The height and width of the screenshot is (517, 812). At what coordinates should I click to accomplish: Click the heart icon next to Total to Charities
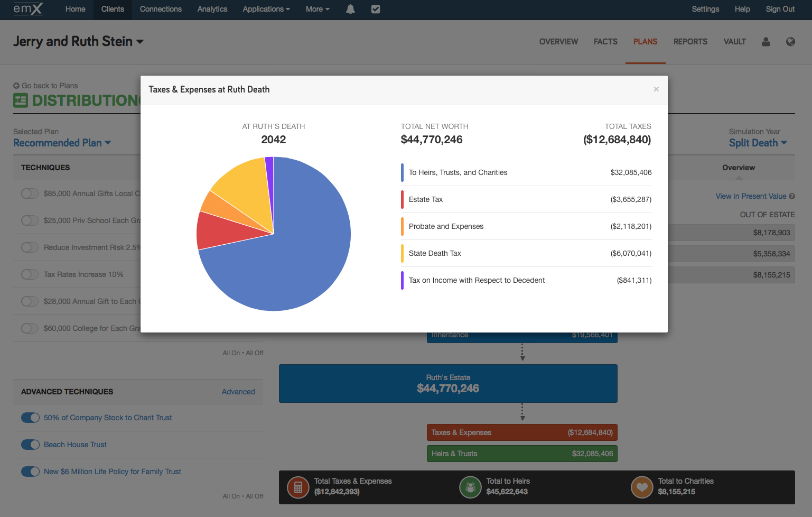(x=642, y=487)
